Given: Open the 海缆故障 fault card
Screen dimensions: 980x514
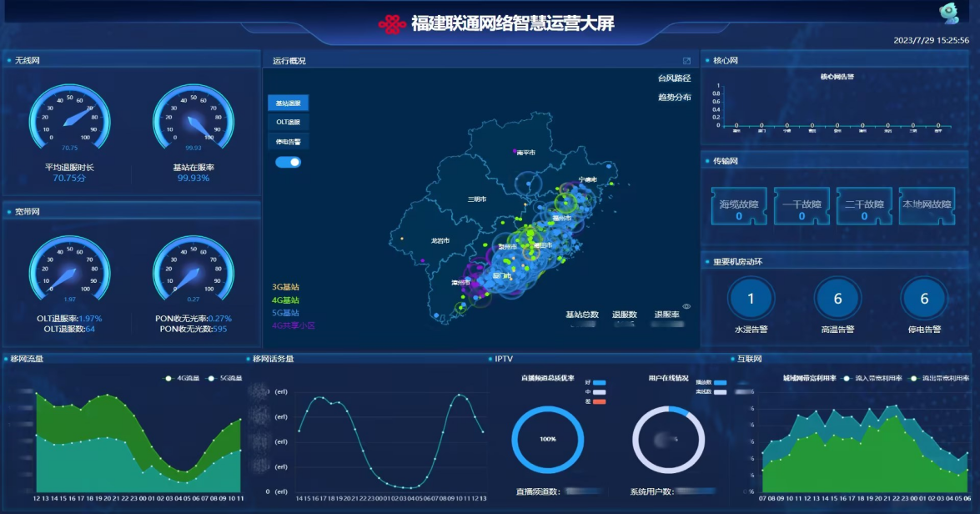Looking at the screenshot, I should (739, 207).
